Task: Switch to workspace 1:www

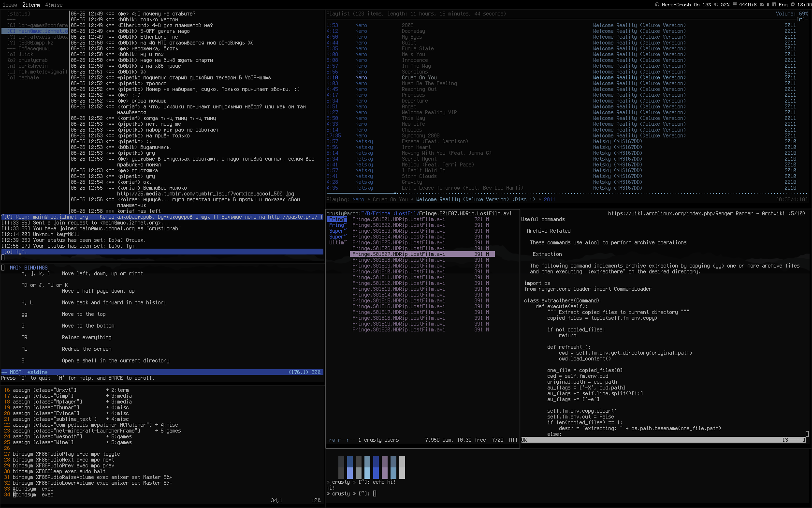Action: pos(9,5)
